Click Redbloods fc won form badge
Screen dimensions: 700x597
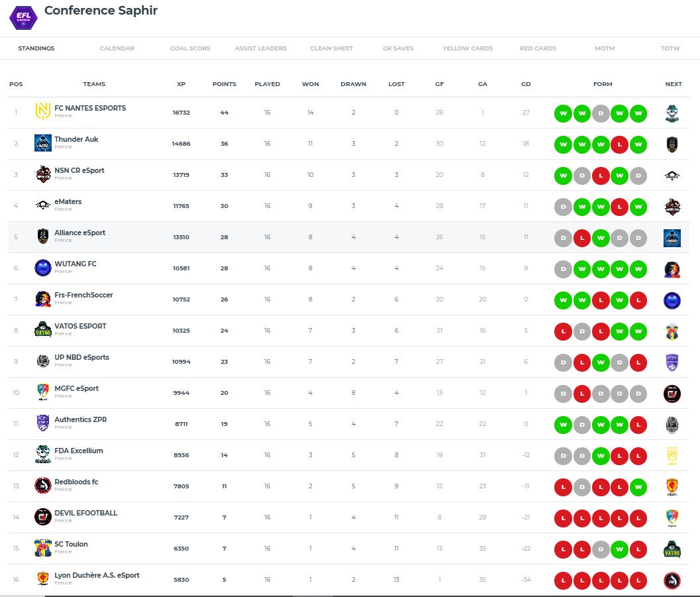(638, 487)
